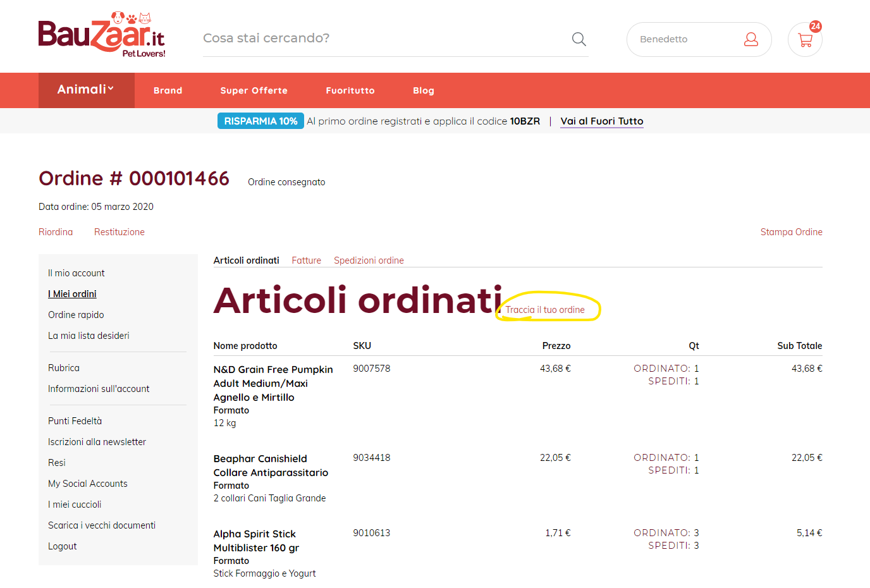Open Punti Fedeltà page
The height and width of the screenshot is (588, 870).
pyautogui.click(x=75, y=421)
